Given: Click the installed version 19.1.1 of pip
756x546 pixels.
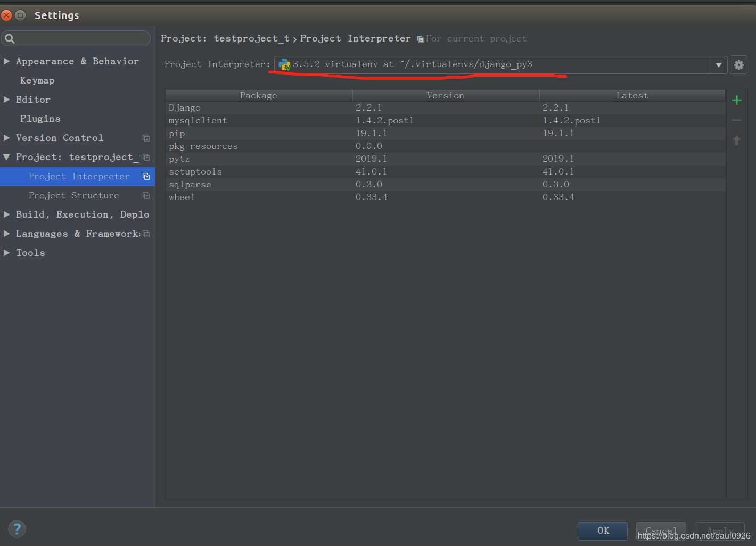Looking at the screenshot, I should 372,134.
